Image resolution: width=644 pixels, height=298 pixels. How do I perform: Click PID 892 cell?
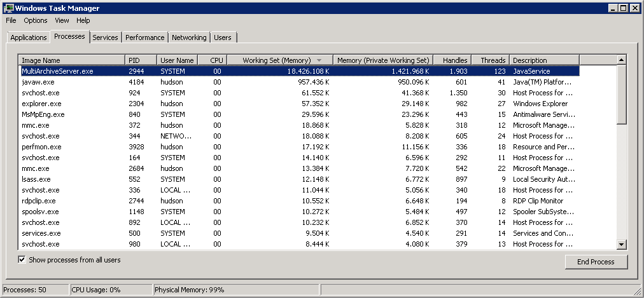[134, 222]
